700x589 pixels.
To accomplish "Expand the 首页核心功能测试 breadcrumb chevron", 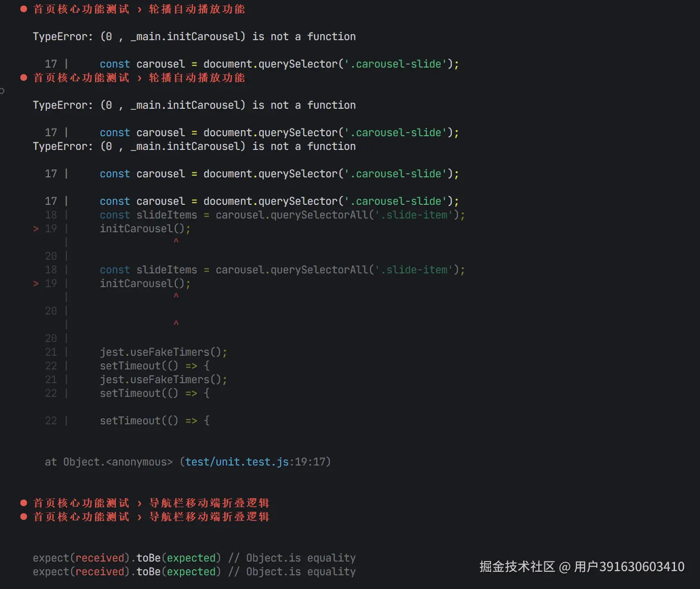I will (x=139, y=9).
